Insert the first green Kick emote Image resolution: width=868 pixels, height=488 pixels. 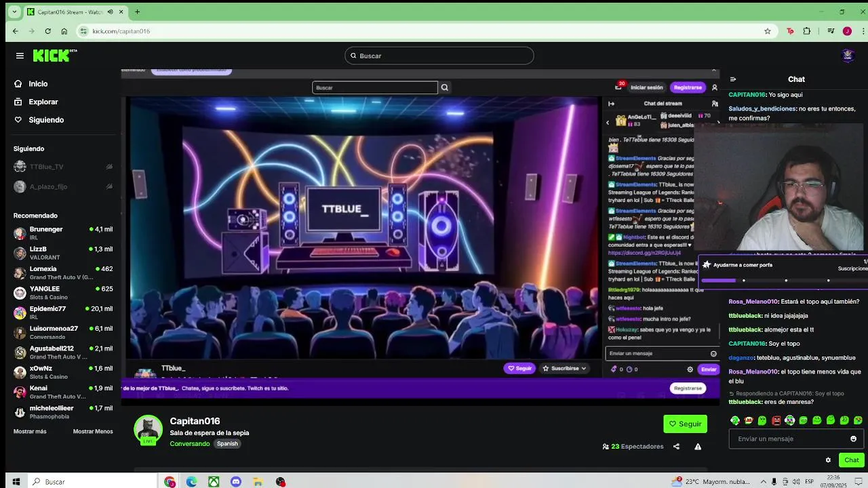pyautogui.click(x=735, y=420)
